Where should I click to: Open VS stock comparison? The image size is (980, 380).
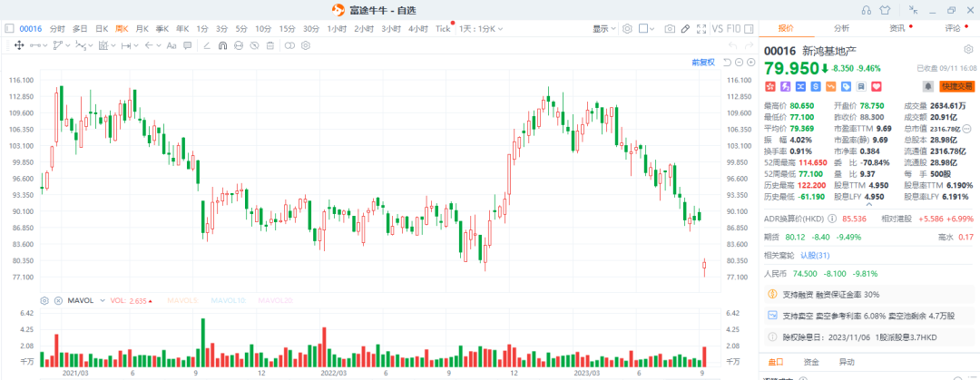(717, 28)
